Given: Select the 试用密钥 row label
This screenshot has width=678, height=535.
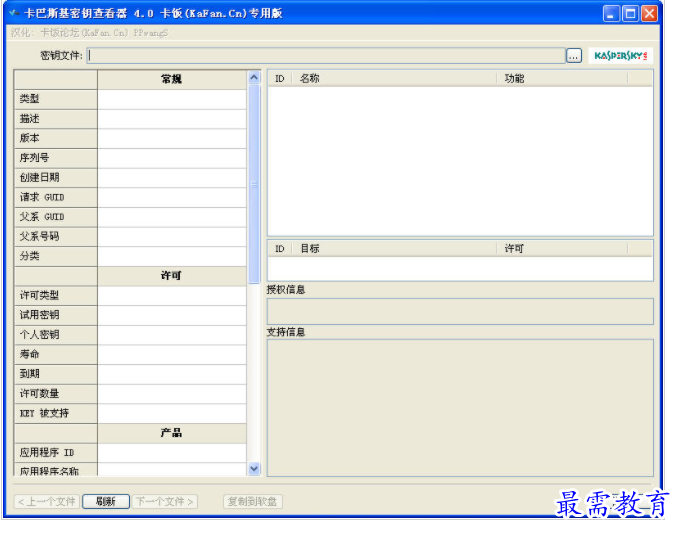Looking at the screenshot, I should 56,315.
